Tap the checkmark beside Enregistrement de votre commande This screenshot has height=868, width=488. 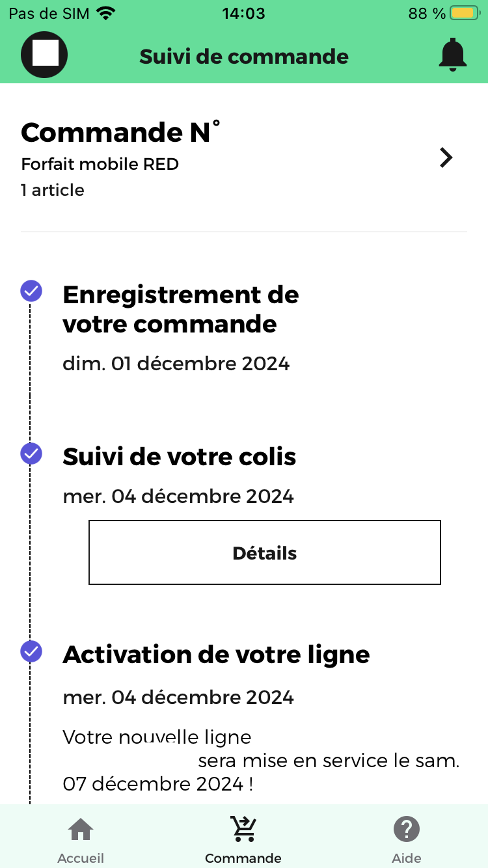click(x=31, y=291)
